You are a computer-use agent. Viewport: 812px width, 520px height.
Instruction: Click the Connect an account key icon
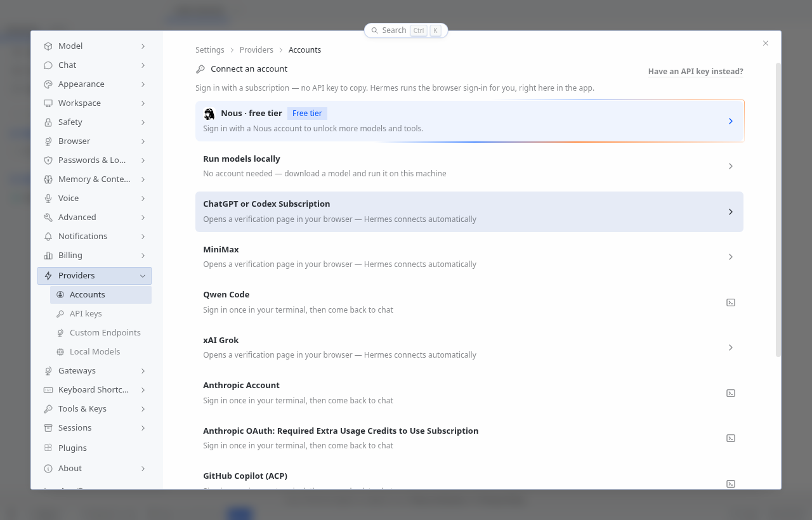coord(200,69)
